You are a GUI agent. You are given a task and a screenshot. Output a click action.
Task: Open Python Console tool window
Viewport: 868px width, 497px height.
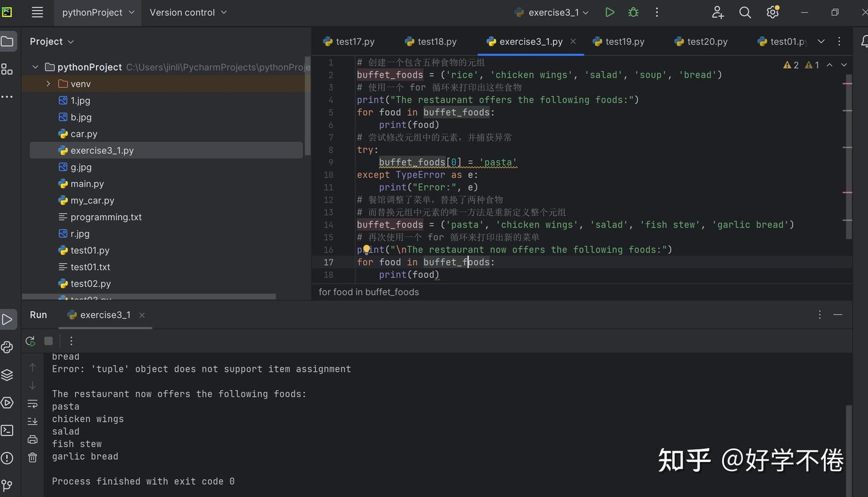(x=7, y=347)
